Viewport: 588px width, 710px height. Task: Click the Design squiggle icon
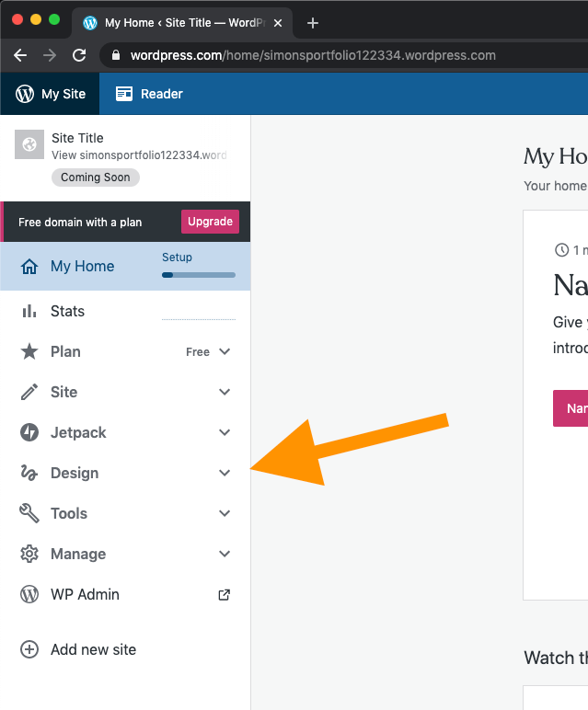click(29, 473)
